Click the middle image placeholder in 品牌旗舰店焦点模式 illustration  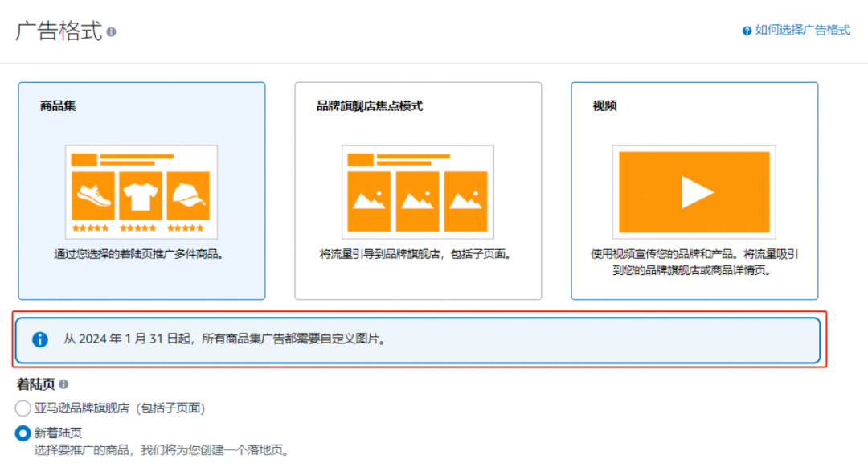(x=417, y=201)
